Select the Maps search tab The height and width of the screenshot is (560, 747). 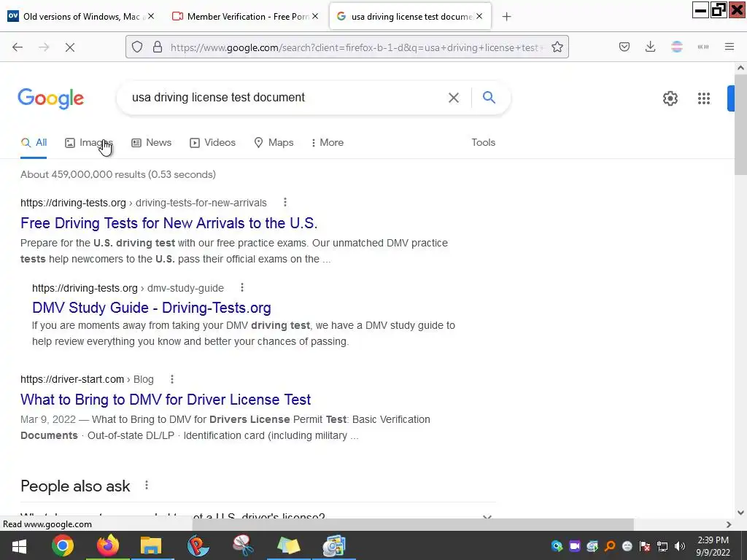pyautogui.click(x=274, y=142)
